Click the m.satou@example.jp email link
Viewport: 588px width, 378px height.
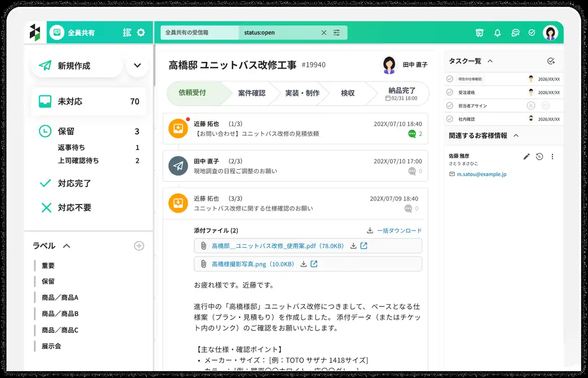pos(481,175)
